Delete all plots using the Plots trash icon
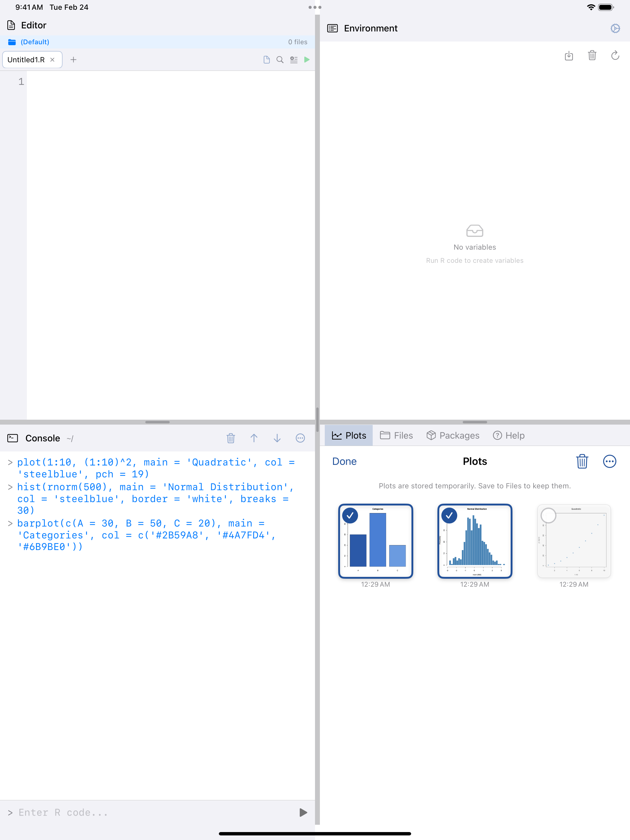 [x=582, y=462]
